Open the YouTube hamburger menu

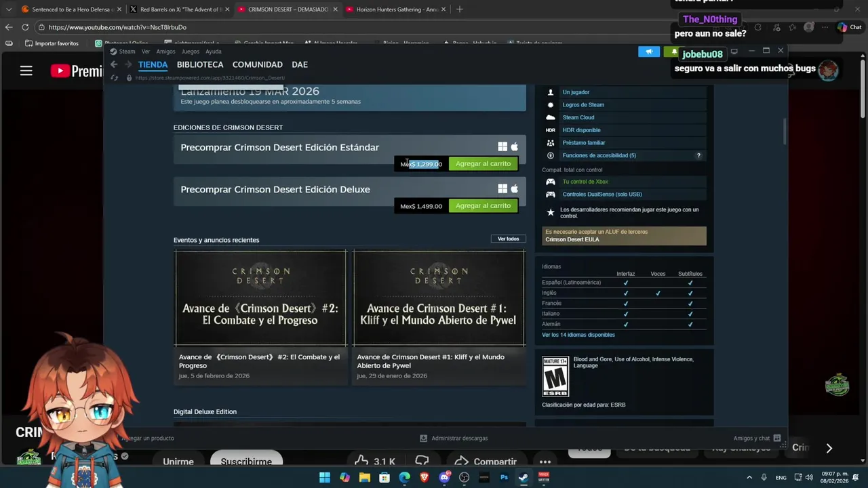click(26, 70)
